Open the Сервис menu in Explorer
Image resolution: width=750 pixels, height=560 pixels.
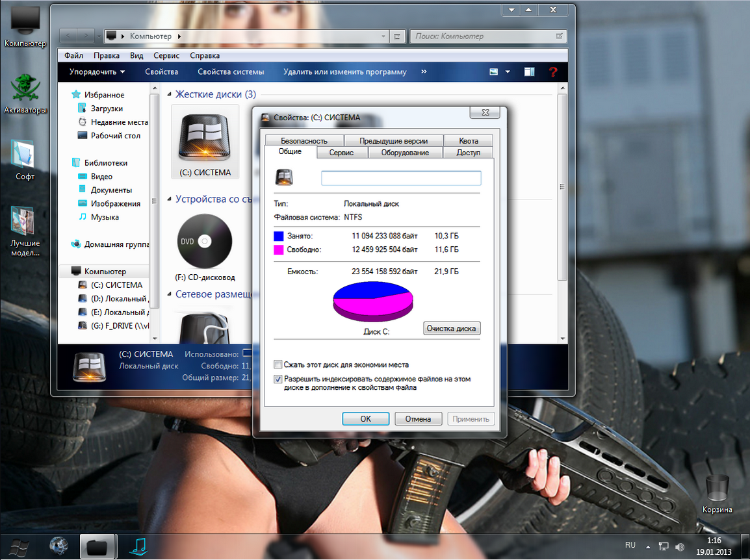coord(166,55)
